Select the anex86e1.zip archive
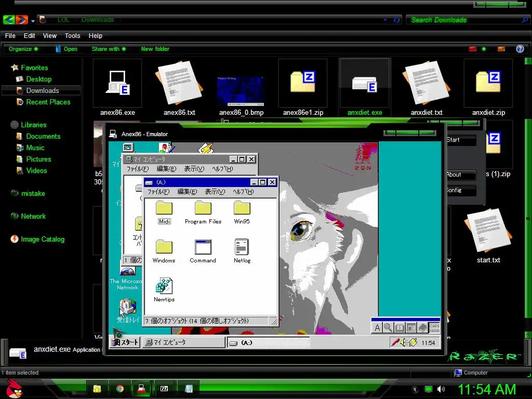 click(x=303, y=88)
